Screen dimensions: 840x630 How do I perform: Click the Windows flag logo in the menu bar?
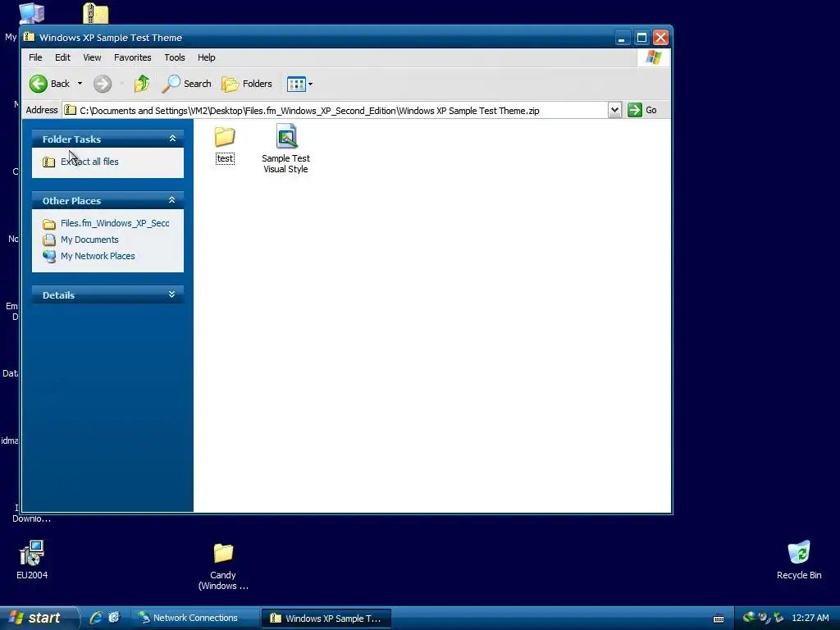tap(654, 57)
